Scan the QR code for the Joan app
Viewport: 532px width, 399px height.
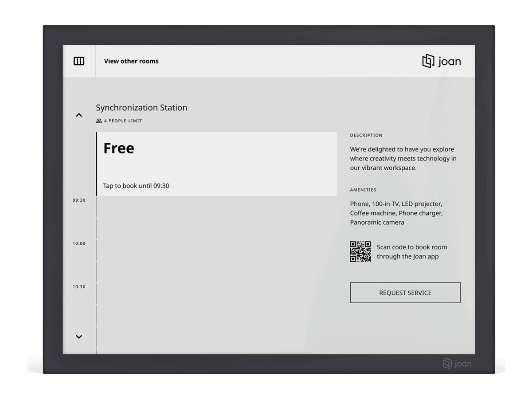click(x=361, y=251)
